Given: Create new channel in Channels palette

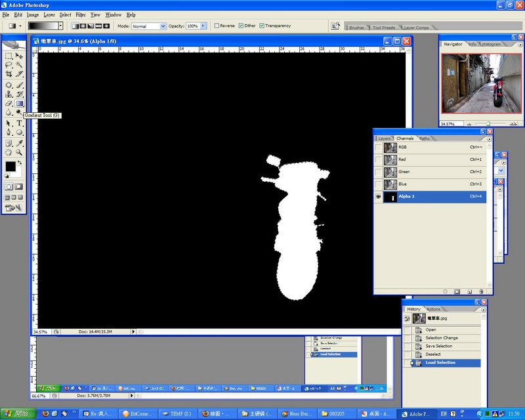Looking at the screenshot, I should pos(469,291).
